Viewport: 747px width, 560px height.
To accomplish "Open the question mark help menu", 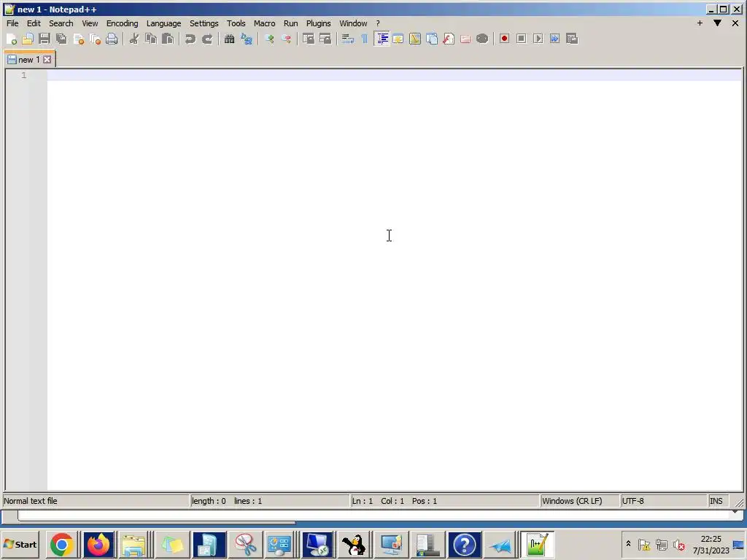I will (378, 23).
